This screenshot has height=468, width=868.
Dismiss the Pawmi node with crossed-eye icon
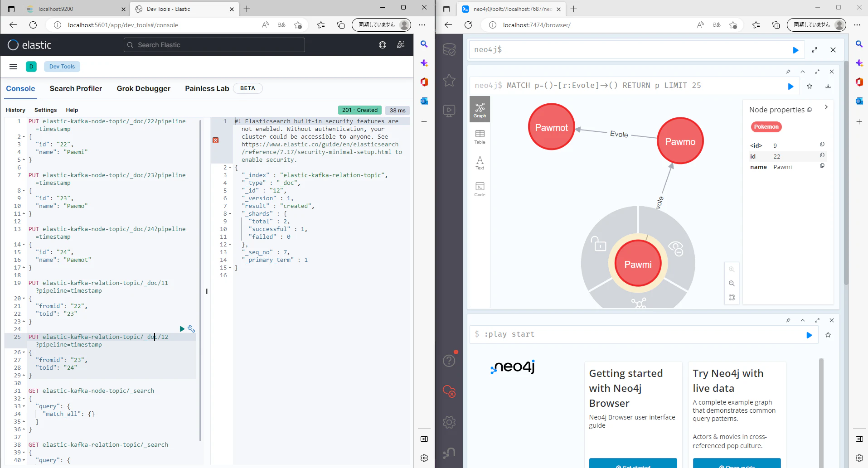coord(676,248)
